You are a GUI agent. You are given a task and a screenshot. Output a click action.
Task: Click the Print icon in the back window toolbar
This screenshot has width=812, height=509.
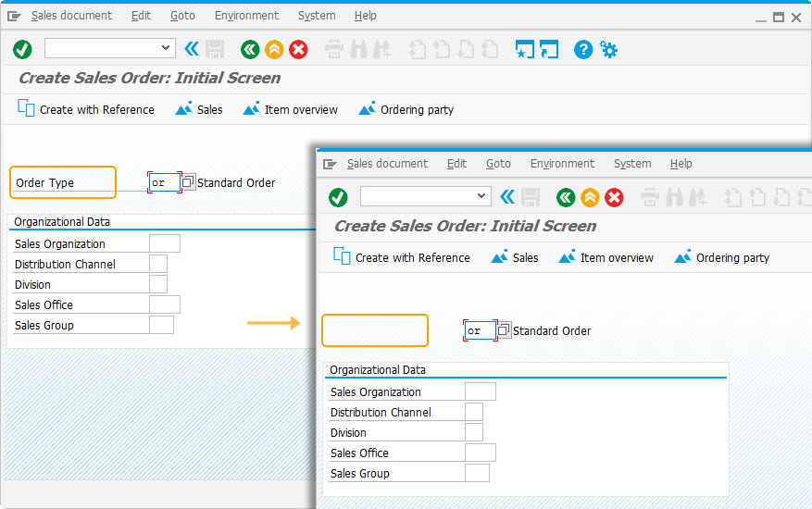[x=334, y=50]
